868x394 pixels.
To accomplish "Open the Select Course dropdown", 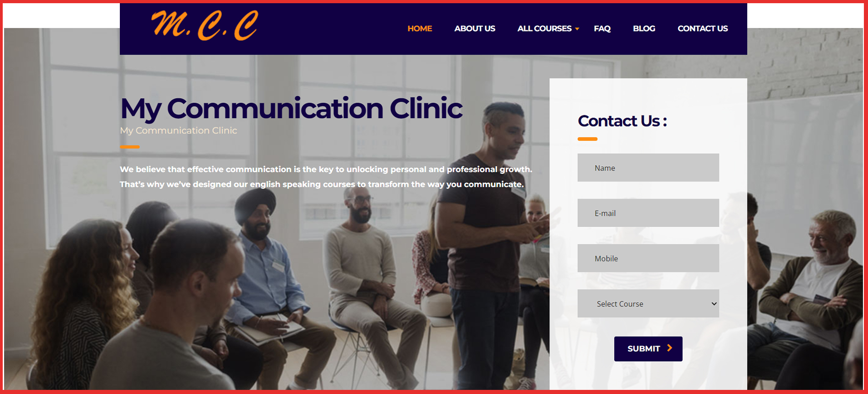I will 648,303.
